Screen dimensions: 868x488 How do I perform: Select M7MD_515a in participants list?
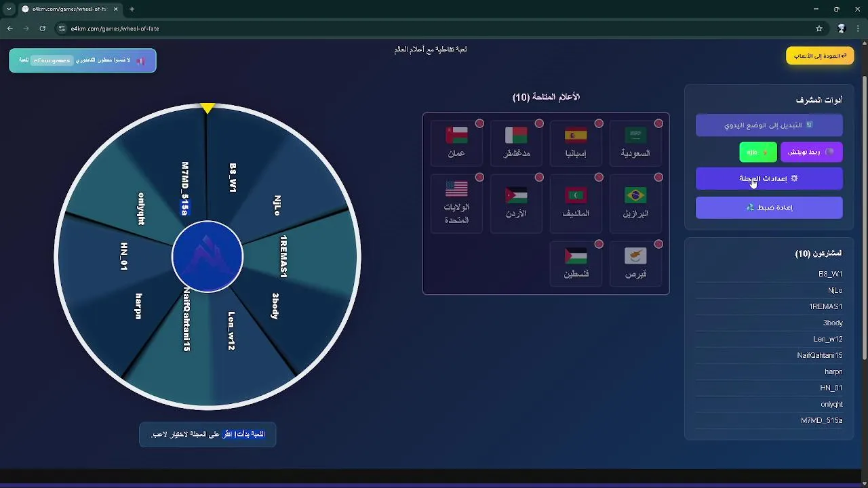(x=769, y=420)
